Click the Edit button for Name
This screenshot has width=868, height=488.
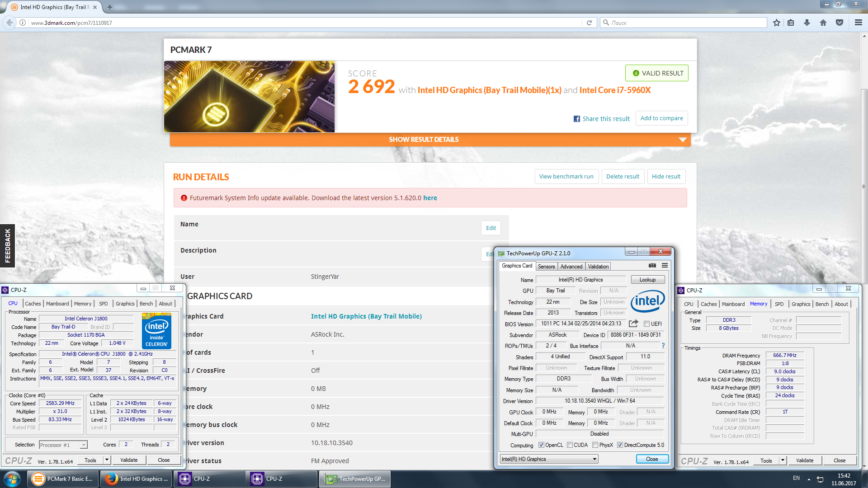[491, 228]
